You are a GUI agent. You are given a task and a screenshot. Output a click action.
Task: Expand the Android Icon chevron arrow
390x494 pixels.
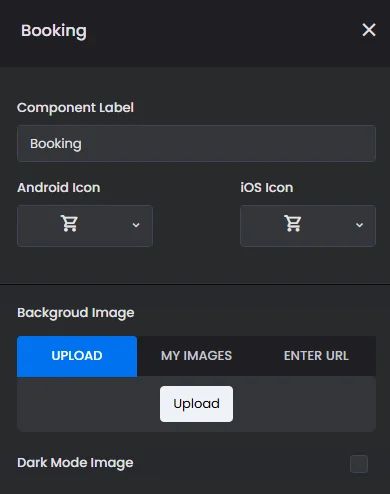(x=136, y=225)
